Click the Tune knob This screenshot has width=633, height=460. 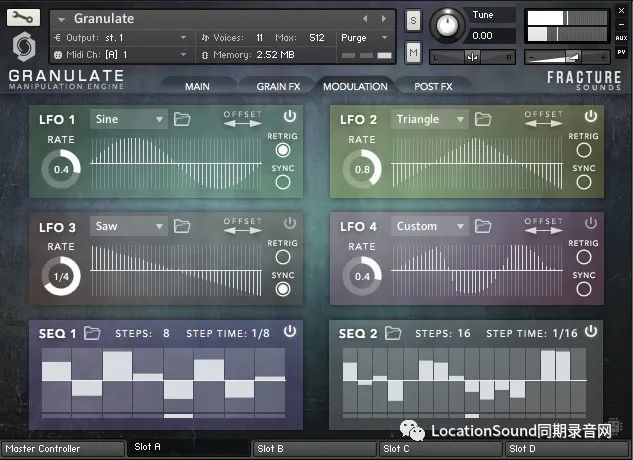coord(447,25)
